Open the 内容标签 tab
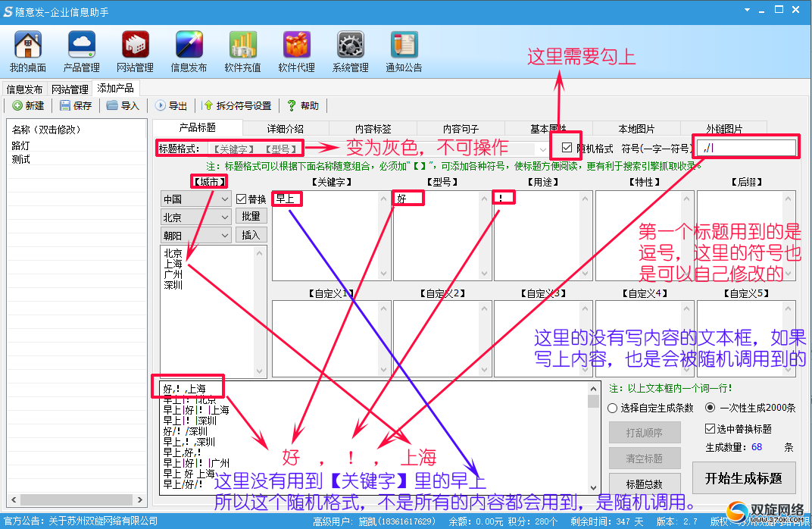Viewport: 812px width, 529px height. [373, 129]
